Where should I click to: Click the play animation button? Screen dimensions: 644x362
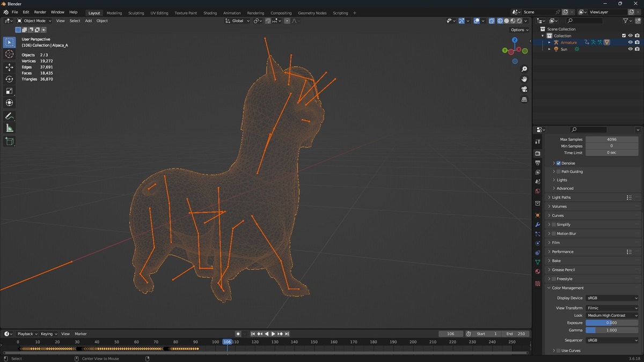click(x=273, y=334)
